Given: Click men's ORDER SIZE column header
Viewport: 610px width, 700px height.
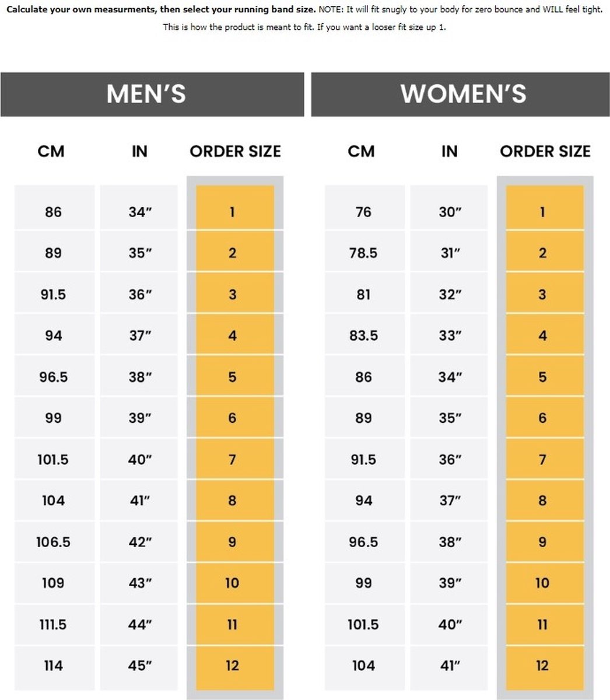Looking at the screenshot, I should (x=235, y=151).
